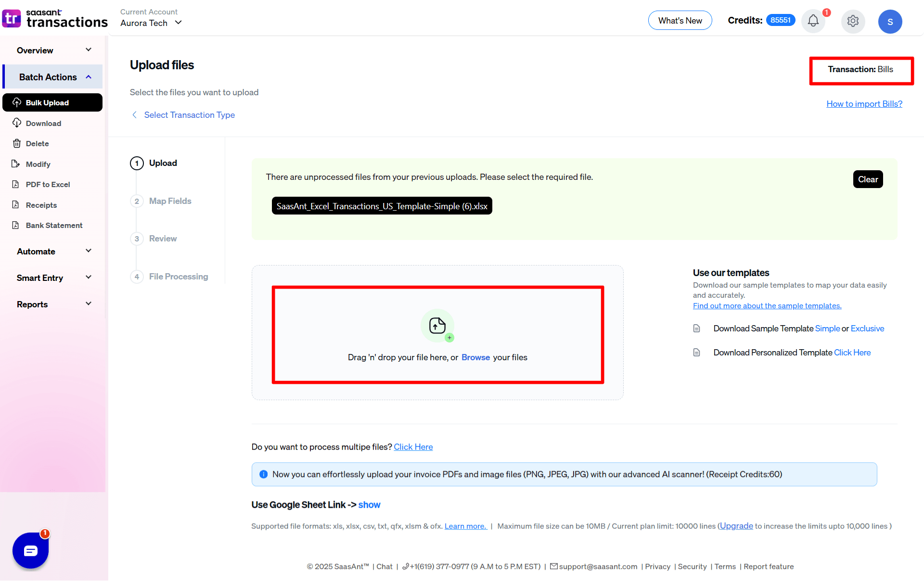Click the Bank Statement file icon
Viewport: 924px width, 581px height.
click(x=16, y=225)
